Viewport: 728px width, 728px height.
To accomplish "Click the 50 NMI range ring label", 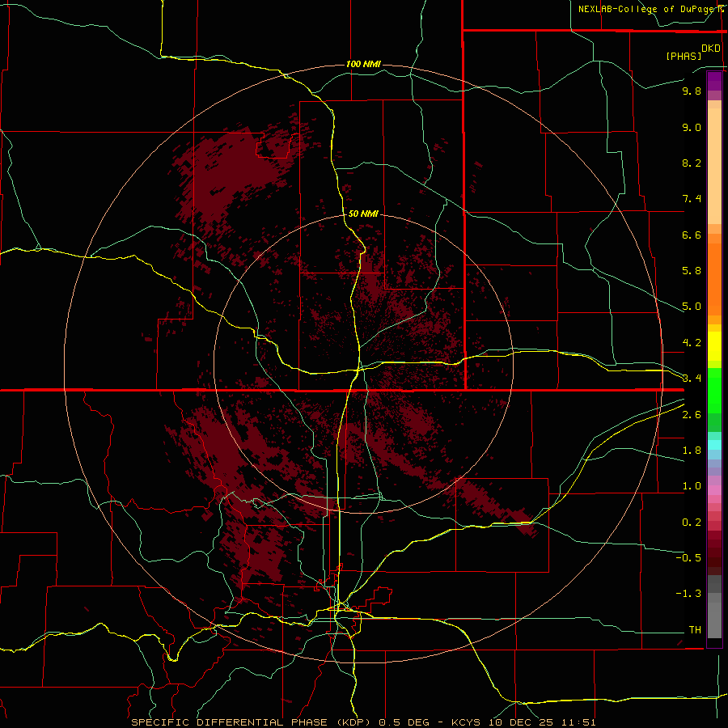I will pyautogui.click(x=363, y=214).
